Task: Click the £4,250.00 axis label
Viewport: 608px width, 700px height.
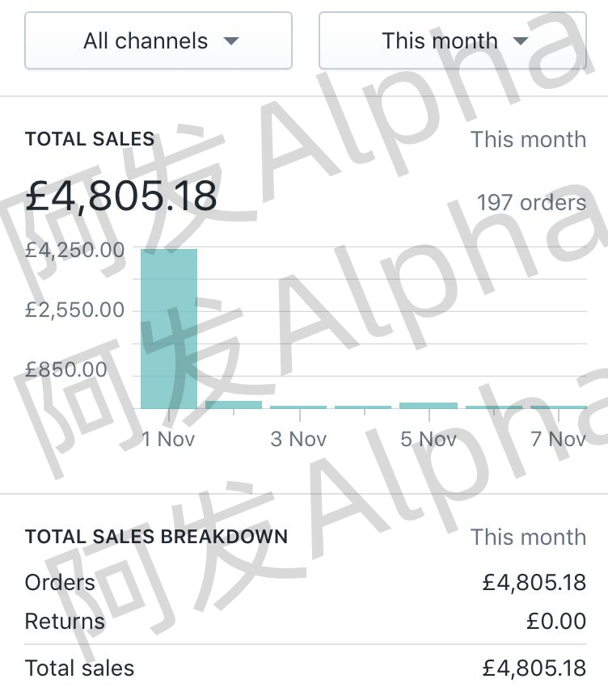Action: (x=75, y=250)
